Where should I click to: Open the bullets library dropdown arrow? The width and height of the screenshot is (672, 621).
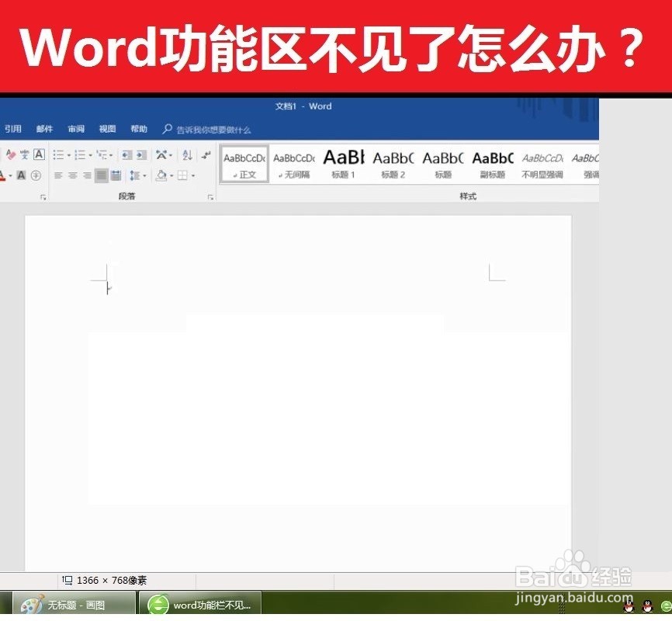(68, 155)
